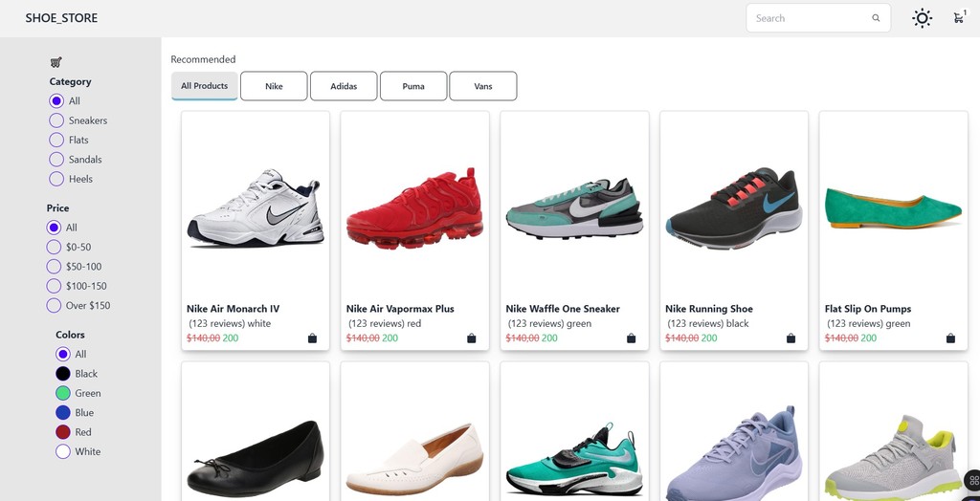Viewport: 980px width, 501px height.
Task: Add Flat Slip On Pumps to bag
Action: pyautogui.click(x=950, y=338)
